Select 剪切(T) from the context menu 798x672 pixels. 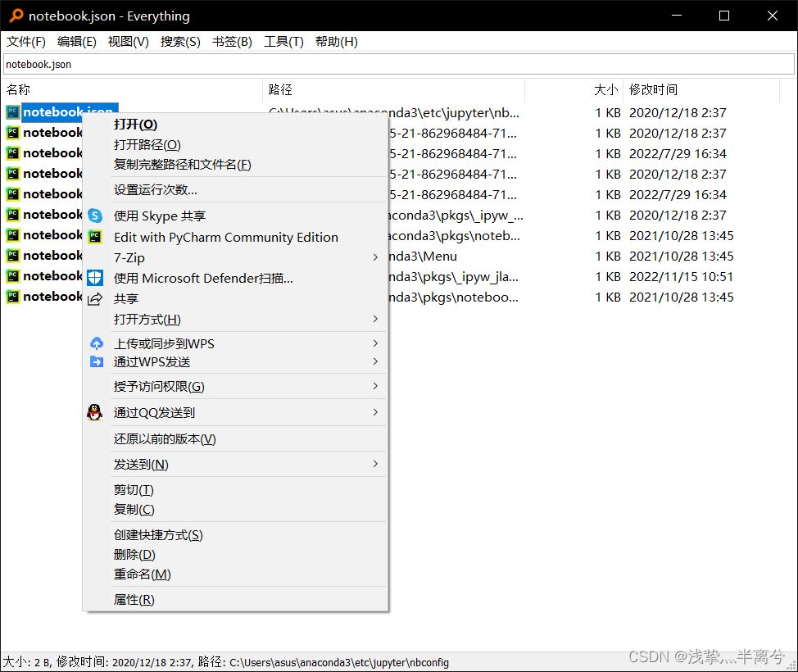tap(134, 490)
